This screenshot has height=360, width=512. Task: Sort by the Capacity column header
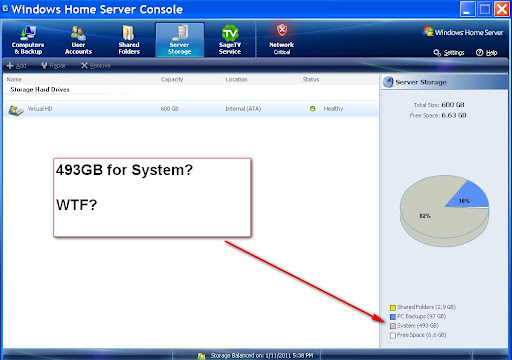coord(172,79)
